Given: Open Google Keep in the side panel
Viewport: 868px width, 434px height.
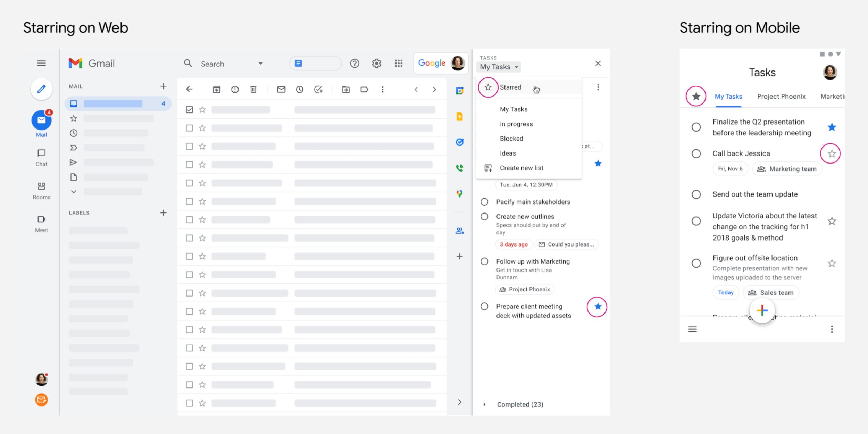Looking at the screenshot, I should [x=459, y=117].
